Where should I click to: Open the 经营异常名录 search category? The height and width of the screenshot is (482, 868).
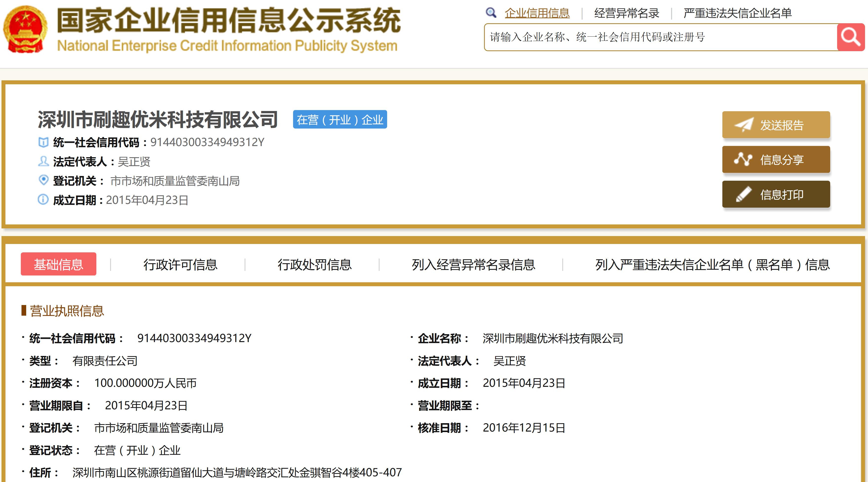pos(627,13)
